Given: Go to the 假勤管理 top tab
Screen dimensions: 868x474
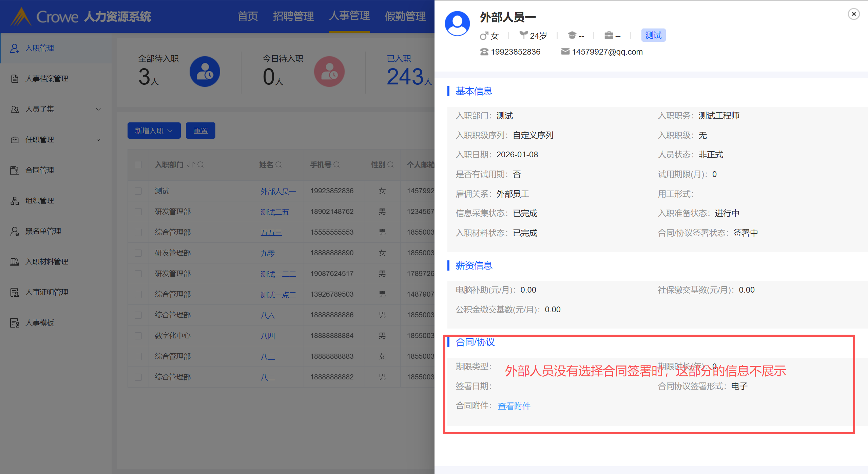Looking at the screenshot, I should (405, 16).
